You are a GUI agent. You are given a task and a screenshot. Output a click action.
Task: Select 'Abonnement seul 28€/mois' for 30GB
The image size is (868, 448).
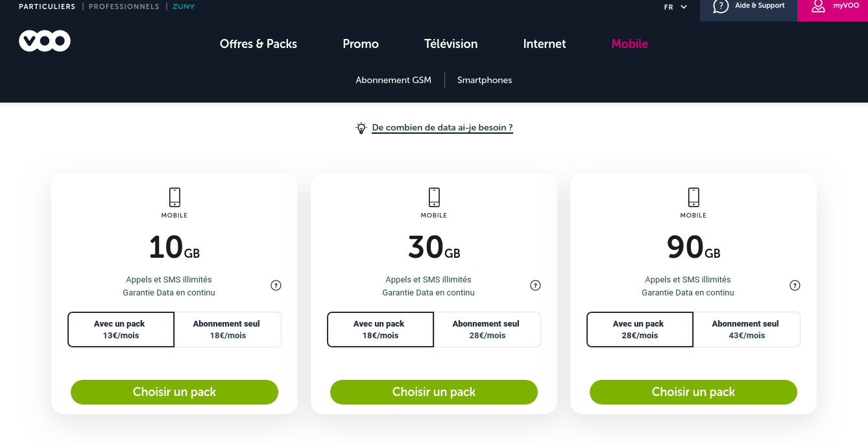tap(487, 330)
